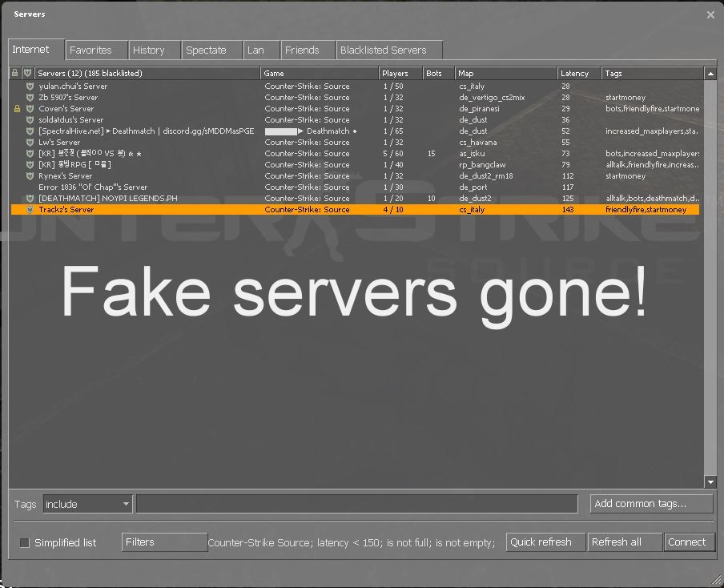Click the scrollbar up arrow

[x=710, y=74]
